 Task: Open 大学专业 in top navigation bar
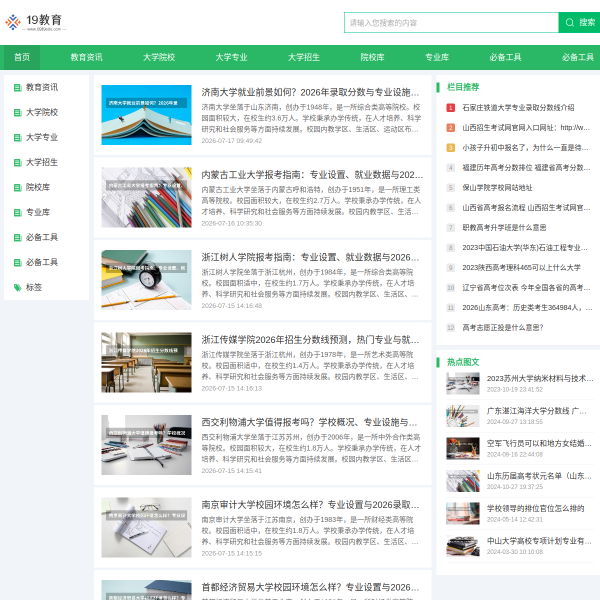tap(231, 57)
